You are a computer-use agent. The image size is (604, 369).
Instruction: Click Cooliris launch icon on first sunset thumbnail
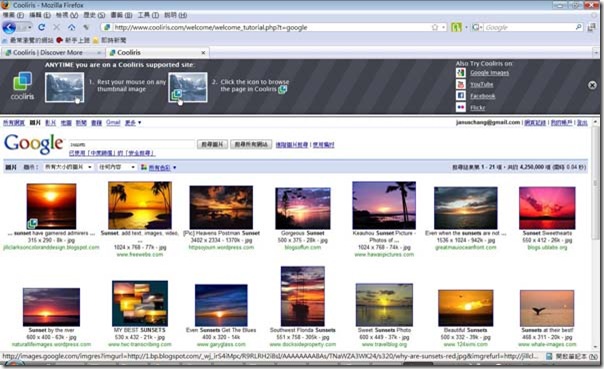[32, 223]
